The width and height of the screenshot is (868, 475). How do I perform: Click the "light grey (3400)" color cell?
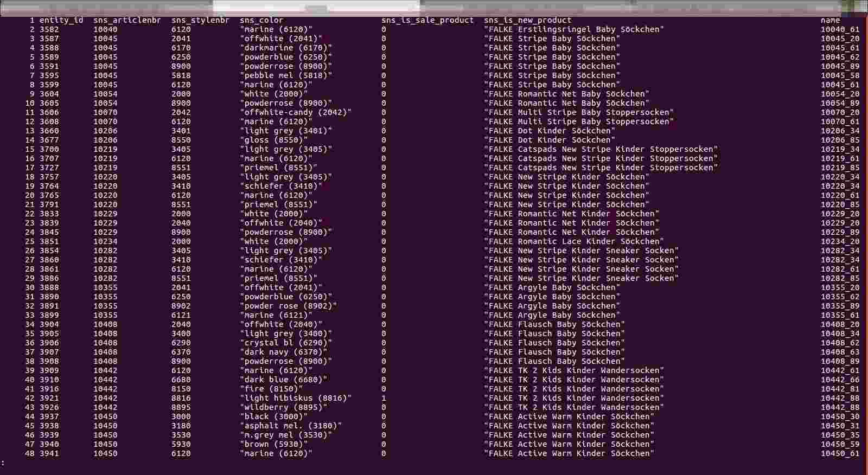point(286,333)
